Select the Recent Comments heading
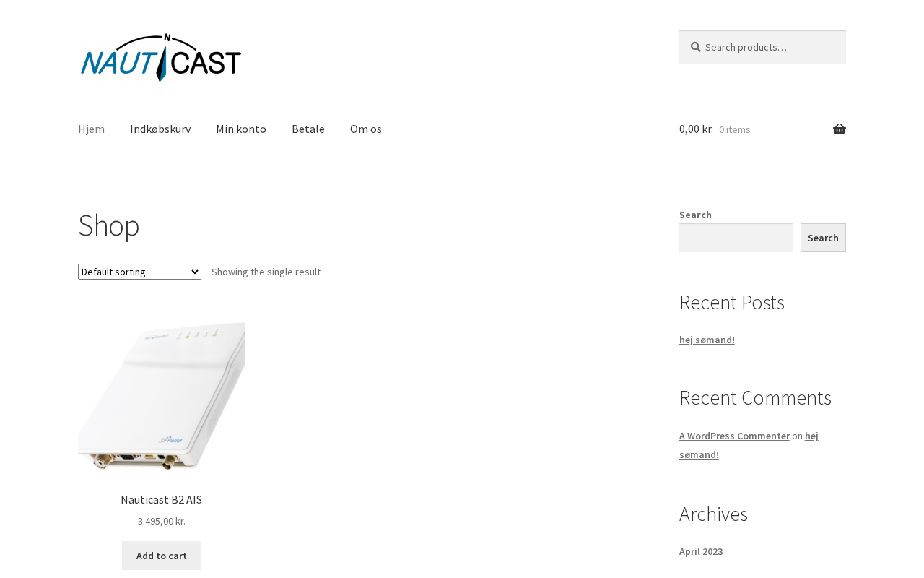 [x=755, y=398]
